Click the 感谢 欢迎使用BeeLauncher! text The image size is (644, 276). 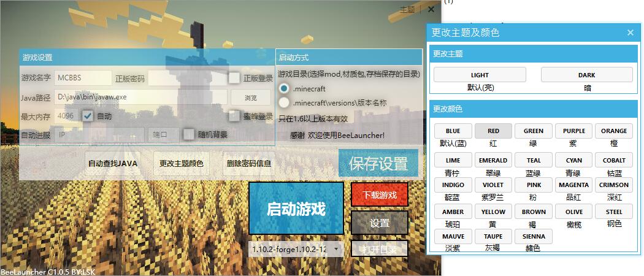(x=337, y=135)
